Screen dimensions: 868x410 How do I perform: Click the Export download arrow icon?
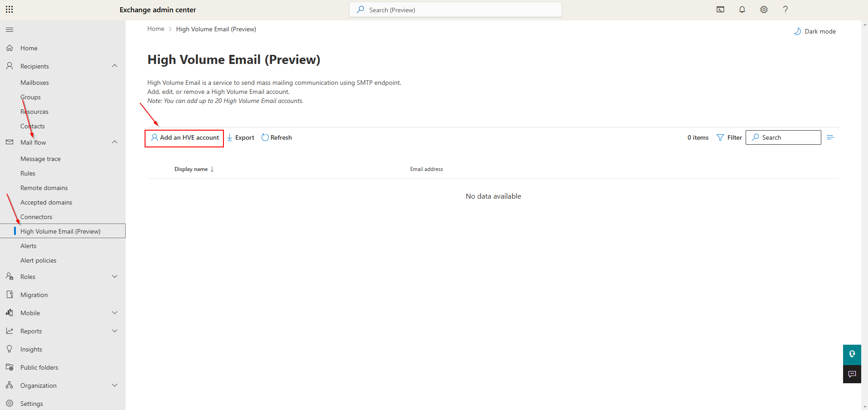coord(230,137)
